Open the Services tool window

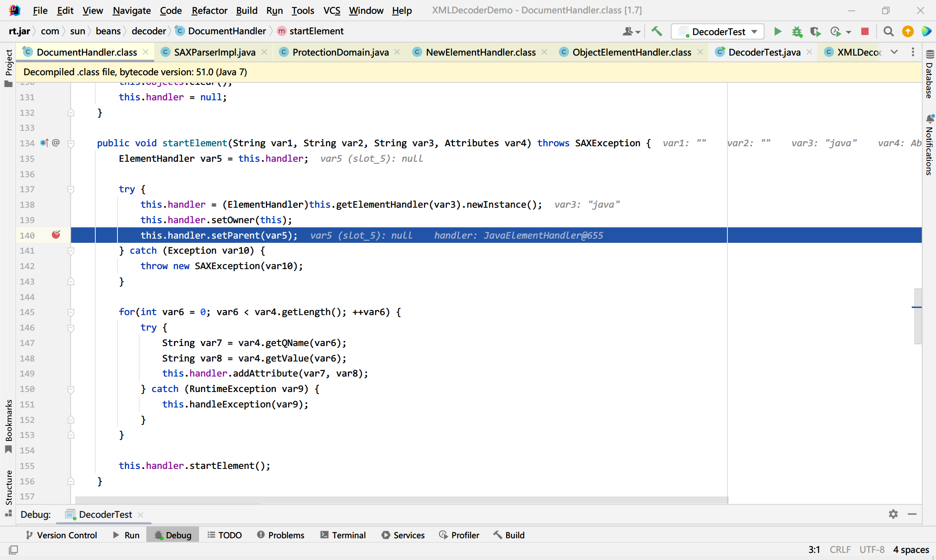point(403,535)
